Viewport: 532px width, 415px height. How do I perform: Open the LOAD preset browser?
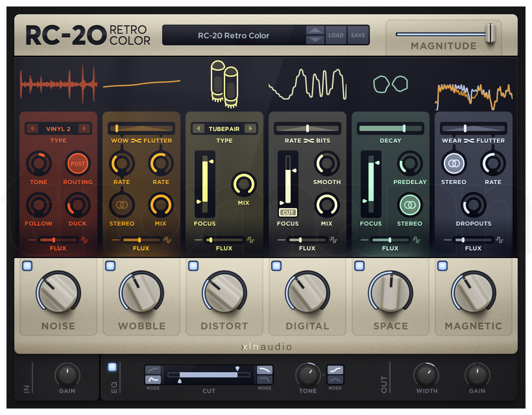tap(336, 35)
